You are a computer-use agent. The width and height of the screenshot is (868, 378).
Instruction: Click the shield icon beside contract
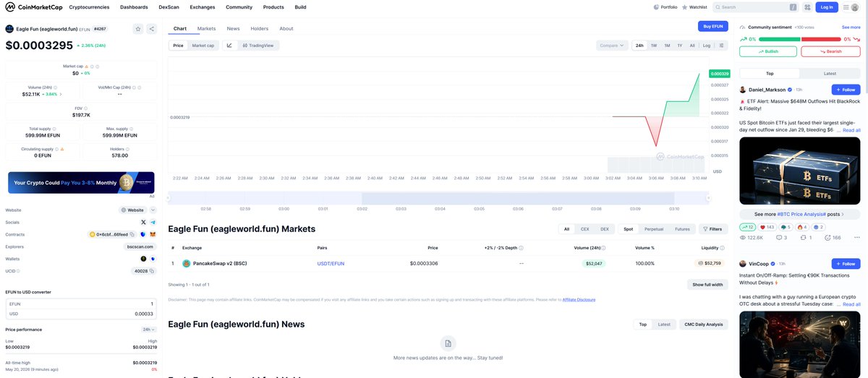(x=143, y=234)
